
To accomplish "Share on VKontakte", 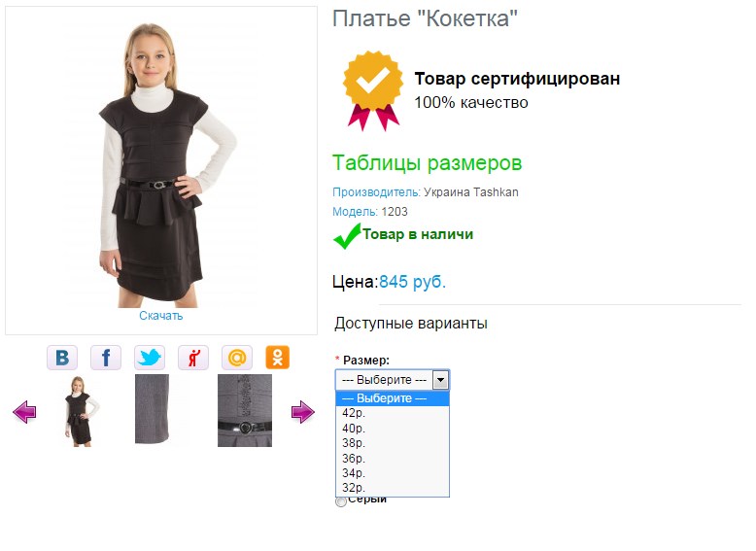I will (x=62, y=358).
